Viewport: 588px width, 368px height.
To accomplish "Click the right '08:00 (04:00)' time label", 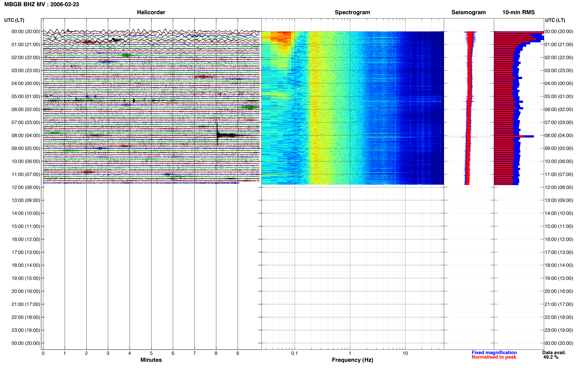I will 559,135.
